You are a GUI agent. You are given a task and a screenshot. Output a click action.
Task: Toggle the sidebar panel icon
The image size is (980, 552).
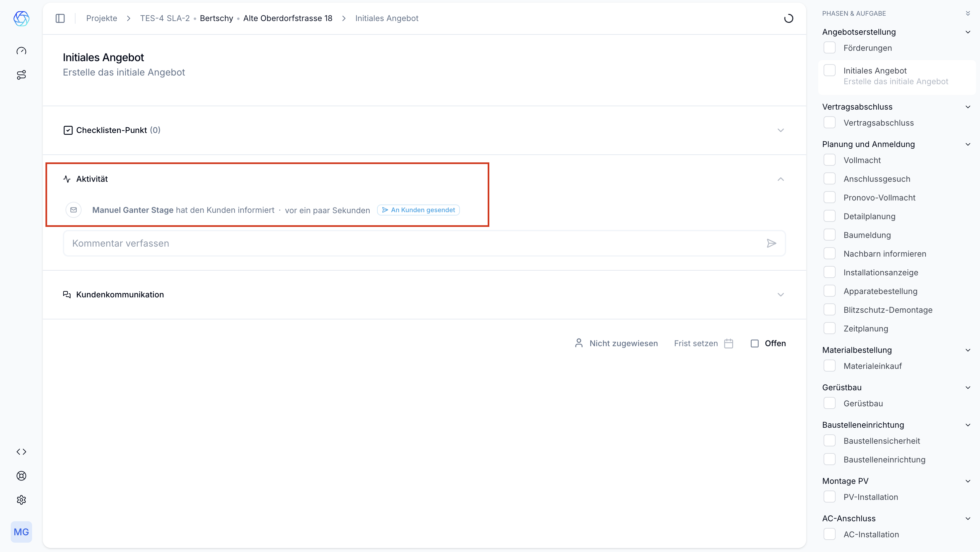[60, 18]
